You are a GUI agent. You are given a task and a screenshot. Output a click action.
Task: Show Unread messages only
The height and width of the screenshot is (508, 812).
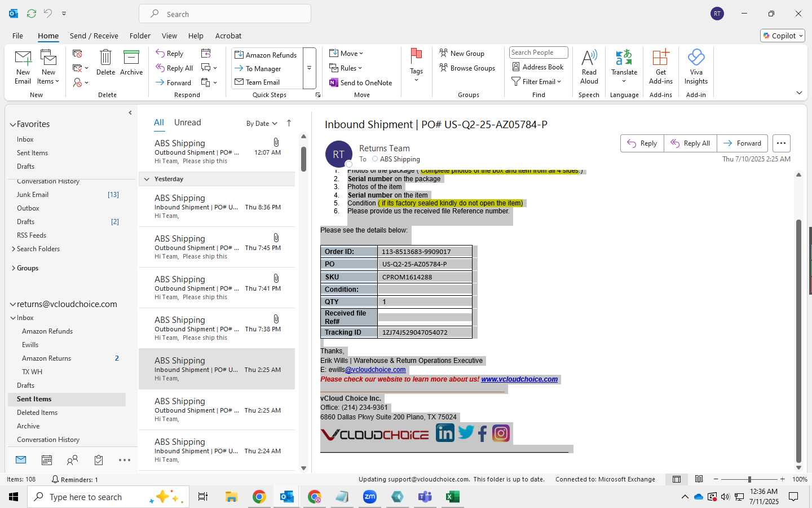point(188,122)
